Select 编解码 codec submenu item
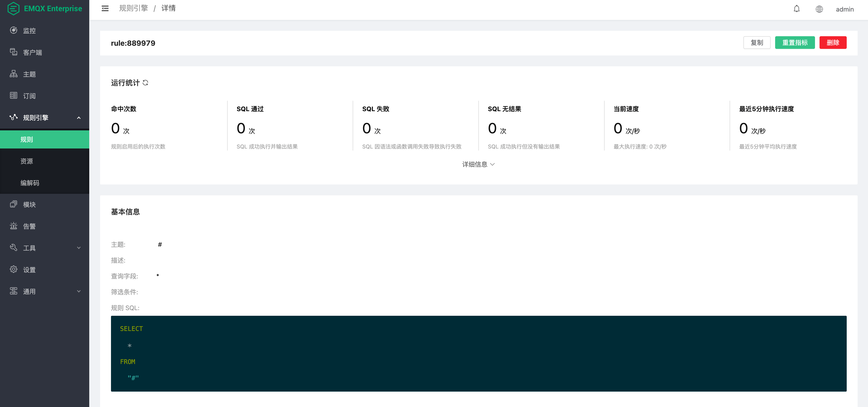The image size is (868, 407). click(30, 183)
